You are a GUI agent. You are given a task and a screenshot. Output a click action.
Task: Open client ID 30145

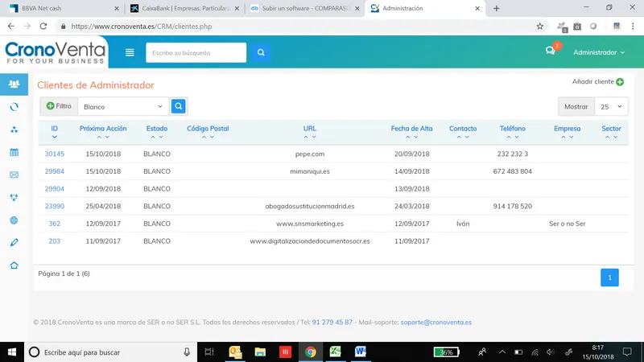pyautogui.click(x=55, y=154)
